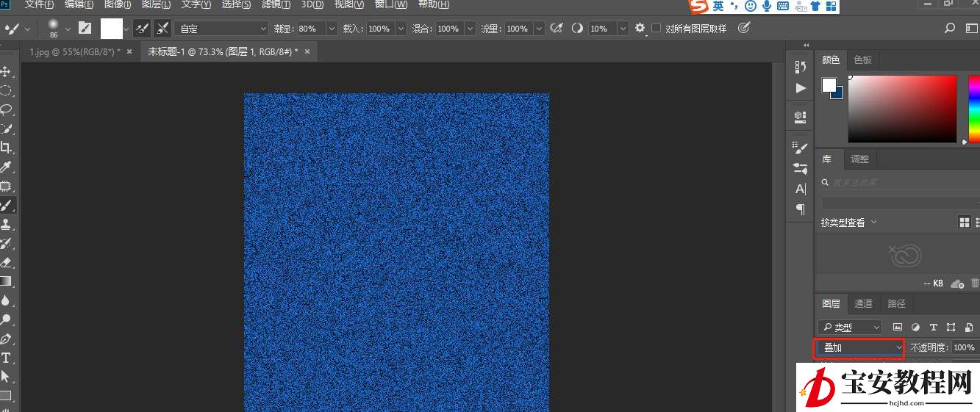Select the Path Selection tool
Image resolution: width=980 pixels, height=412 pixels.
(x=6, y=377)
